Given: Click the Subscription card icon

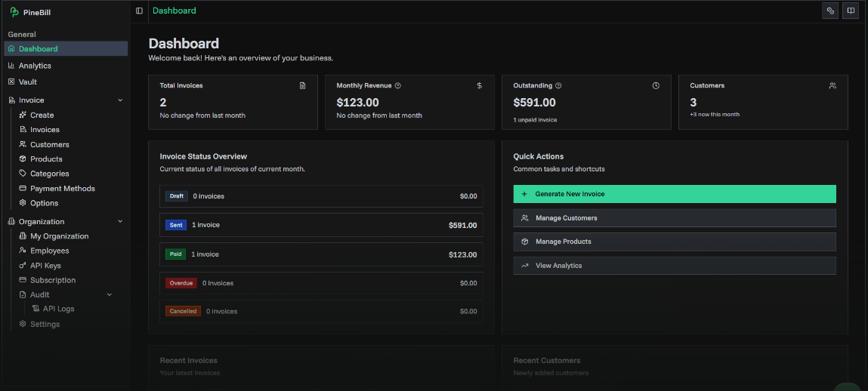Looking at the screenshot, I should click(23, 280).
